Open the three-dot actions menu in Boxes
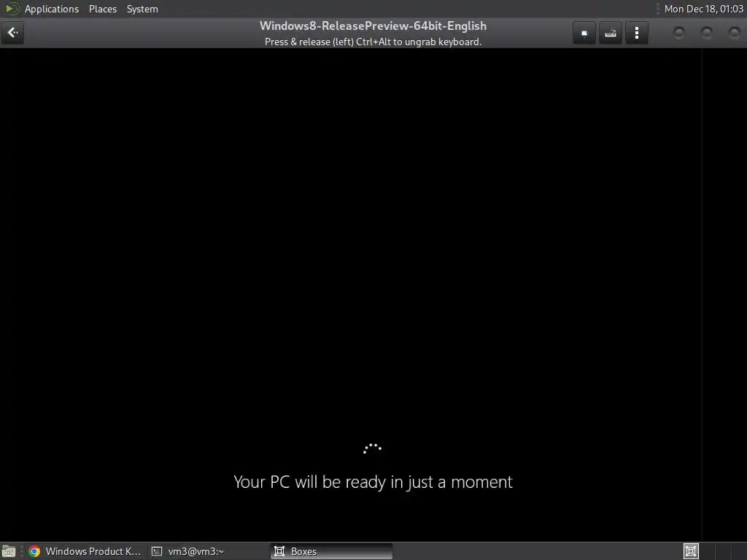Image resolution: width=747 pixels, height=560 pixels. coord(636,33)
